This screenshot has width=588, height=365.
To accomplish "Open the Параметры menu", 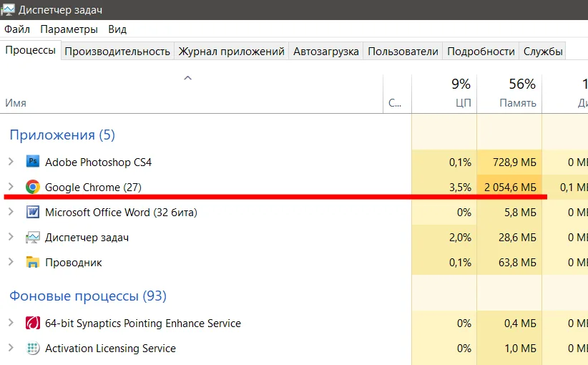I will (x=69, y=29).
